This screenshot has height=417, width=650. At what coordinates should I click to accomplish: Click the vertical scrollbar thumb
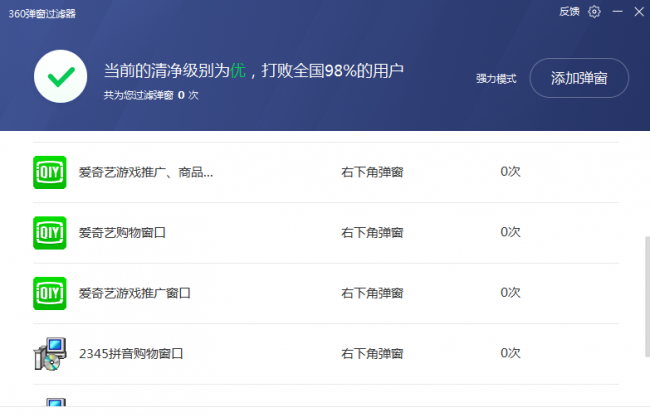point(647,297)
